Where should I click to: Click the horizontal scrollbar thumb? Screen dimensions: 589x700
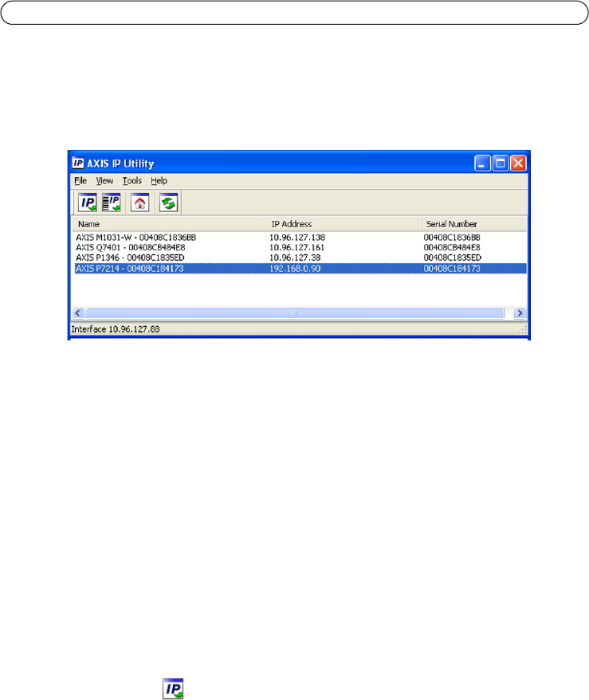click(295, 313)
